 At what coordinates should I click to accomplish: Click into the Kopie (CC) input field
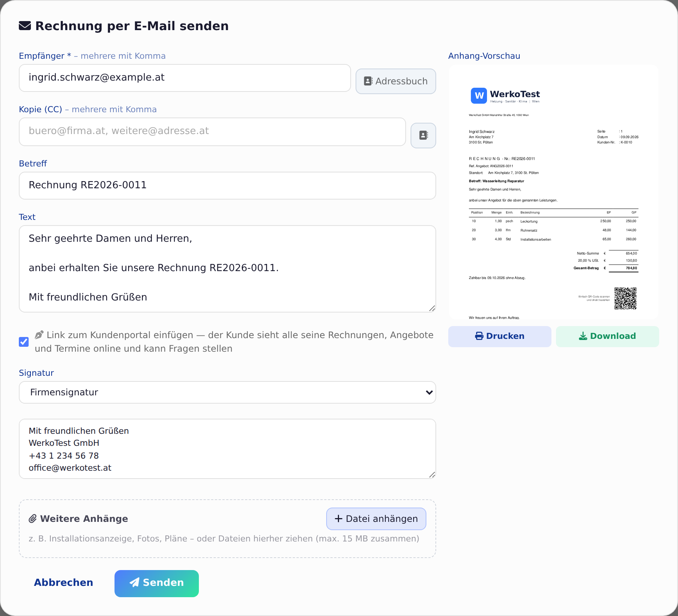[x=212, y=132]
